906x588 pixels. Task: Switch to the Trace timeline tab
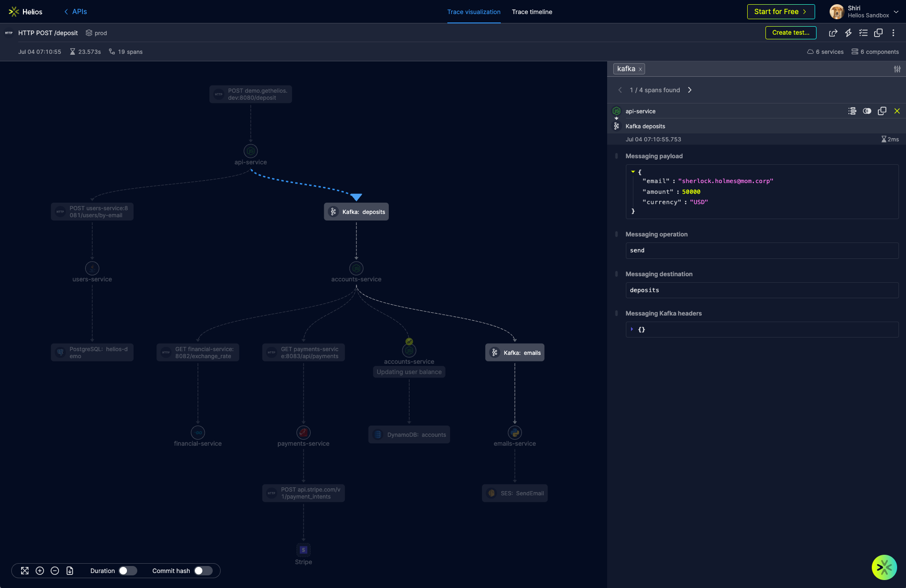coord(532,12)
